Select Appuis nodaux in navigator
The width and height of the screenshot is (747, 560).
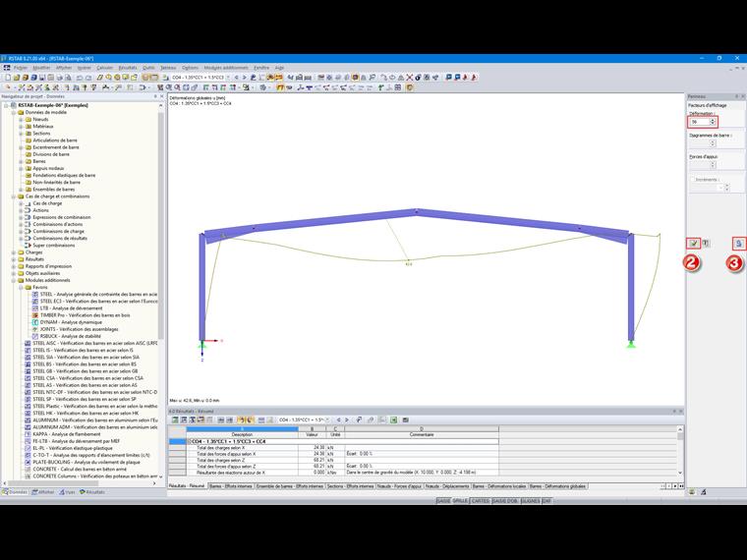click(48, 169)
